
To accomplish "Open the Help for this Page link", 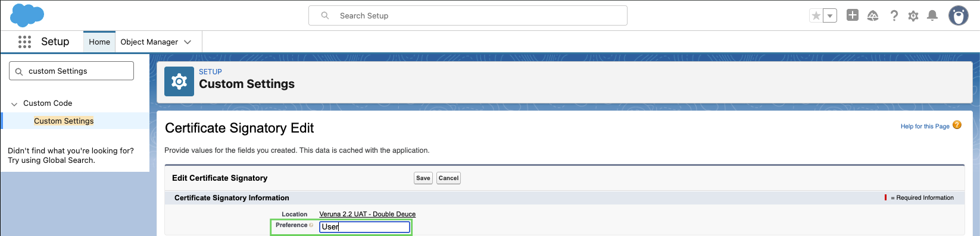I will (x=925, y=126).
